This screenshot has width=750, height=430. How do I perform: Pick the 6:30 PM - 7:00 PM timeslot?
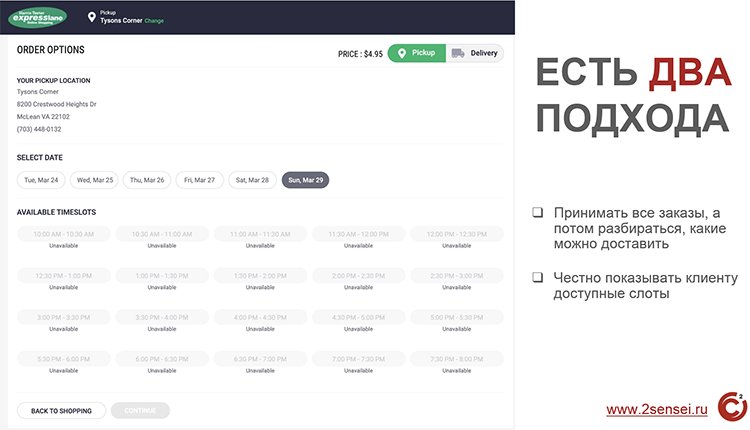tap(260, 359)
